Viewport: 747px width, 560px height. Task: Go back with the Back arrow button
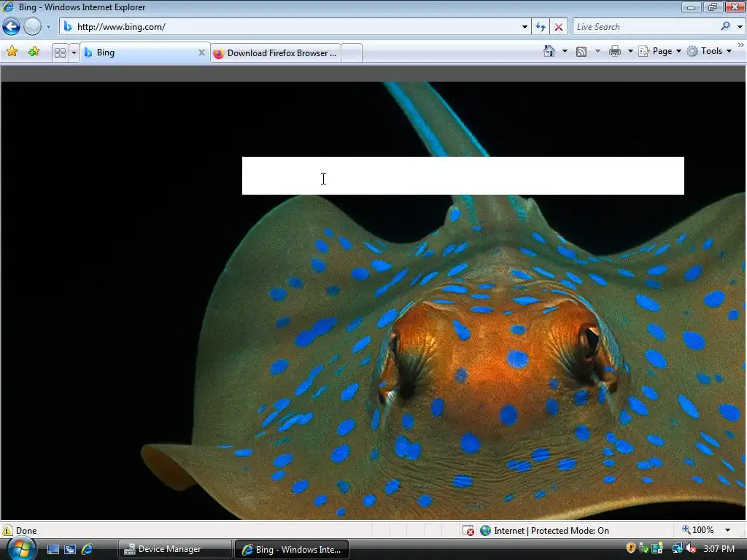tap(12, 27)
